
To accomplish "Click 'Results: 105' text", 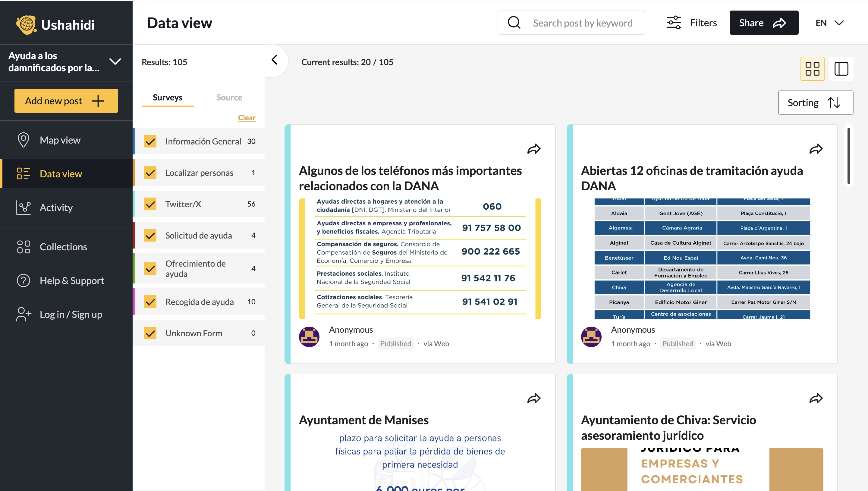I will pos(165,62).
